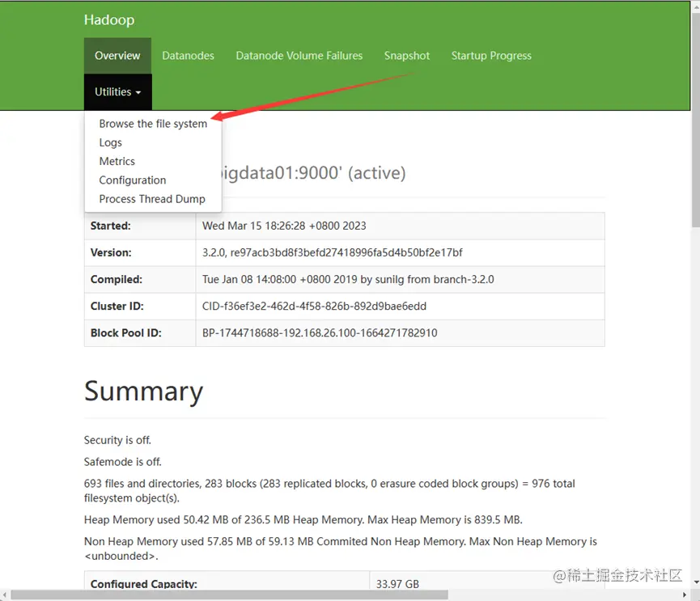The width and height of the screenshot is (700, 601).
Task: Click the 'Compiled:' row label
Action: [x=117, y=279]
